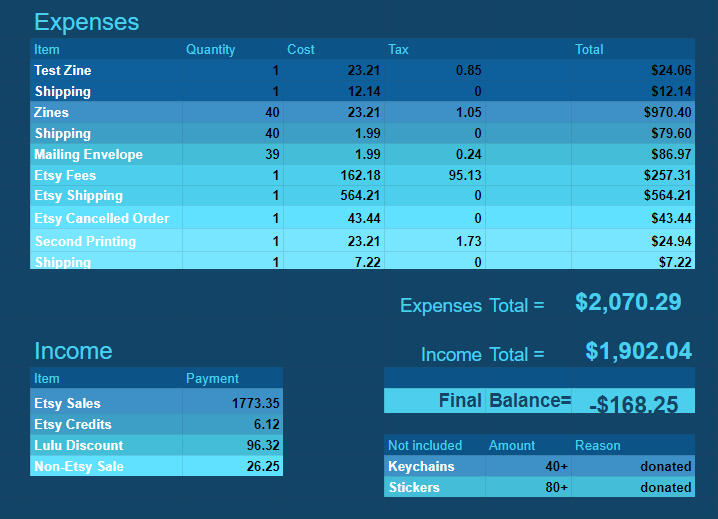Click the Final Balance value -$168.25
718x519 pixels.
(x=634, y=404)
